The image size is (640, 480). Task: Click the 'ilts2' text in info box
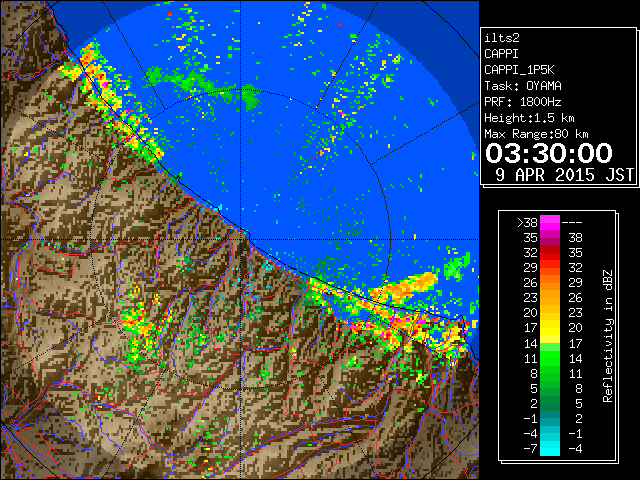502,38
